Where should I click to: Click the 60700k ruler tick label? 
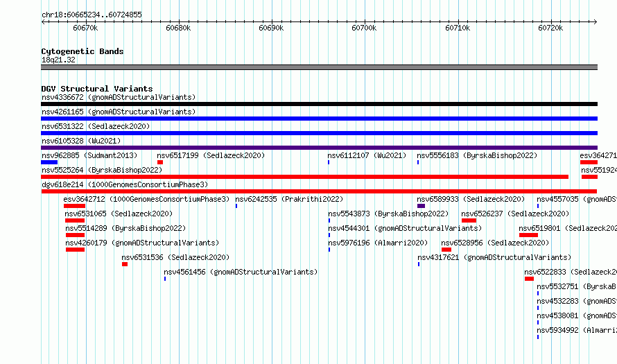[x=364, y=28]
